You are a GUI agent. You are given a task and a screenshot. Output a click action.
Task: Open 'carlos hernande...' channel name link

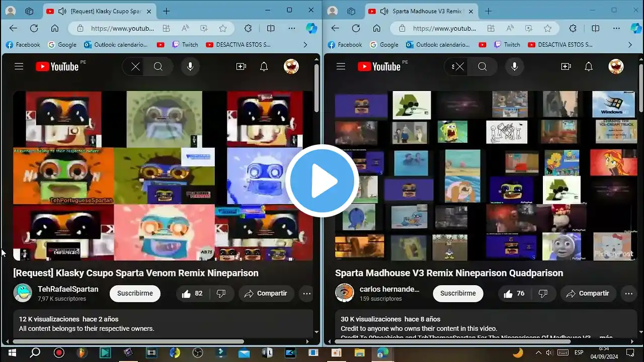(389, 289)
